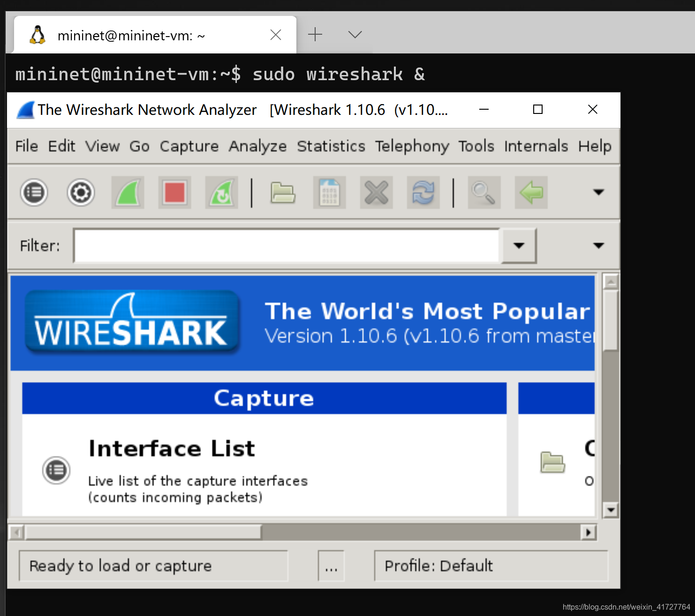Open the Help menu
This screenshot has width=695, height=616.
pos(595,146)
